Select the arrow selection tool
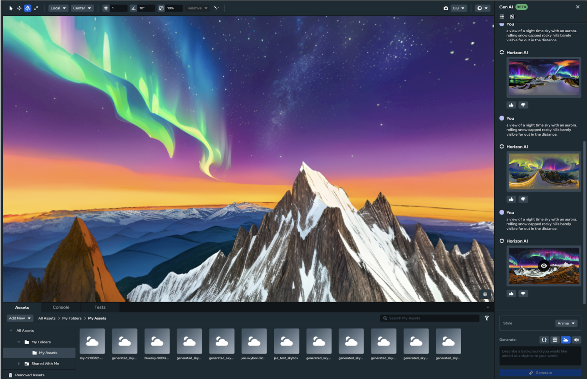The width and height of the screenshot is (588, 380). (x=11, y=8)
